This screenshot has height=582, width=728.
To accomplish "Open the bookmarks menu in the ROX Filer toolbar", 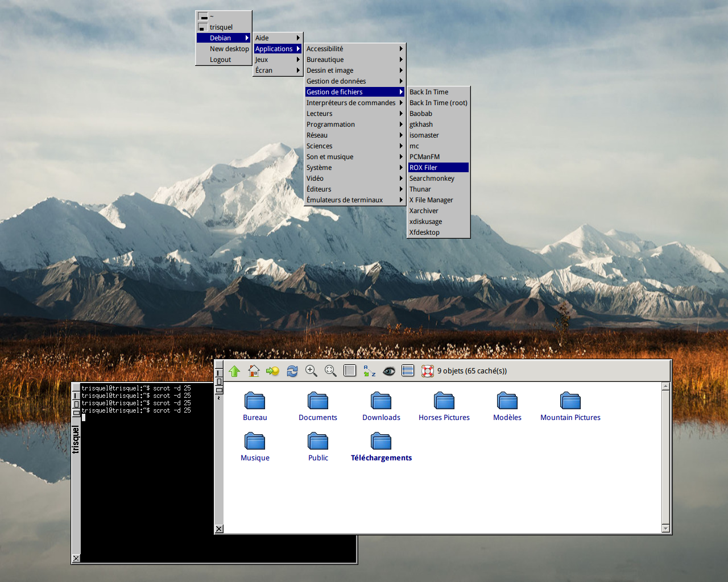I will click(x=272, y=371).
